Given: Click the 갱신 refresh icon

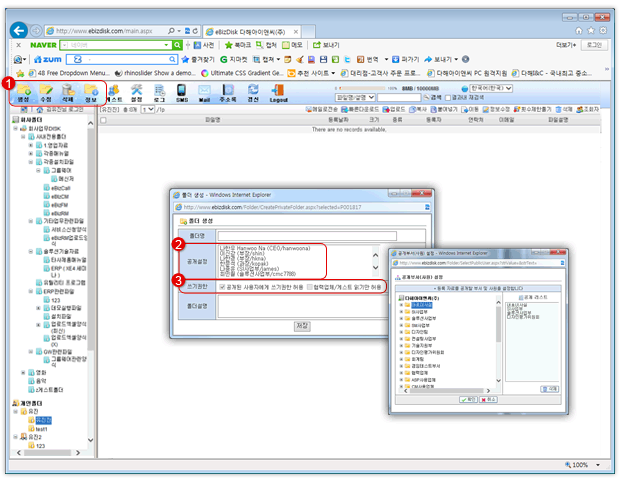Looking at the screenshot, I should coord(253,93).
